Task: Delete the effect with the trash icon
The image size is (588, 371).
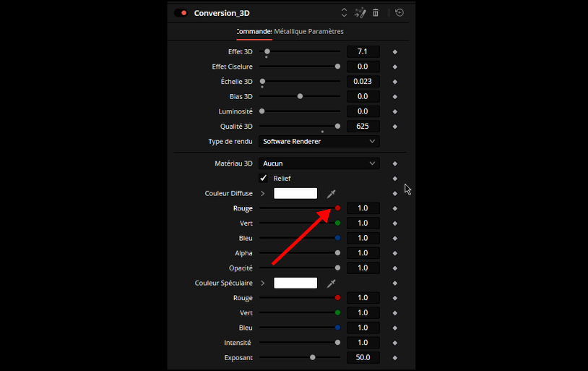Action: click(x=376, y=13)
